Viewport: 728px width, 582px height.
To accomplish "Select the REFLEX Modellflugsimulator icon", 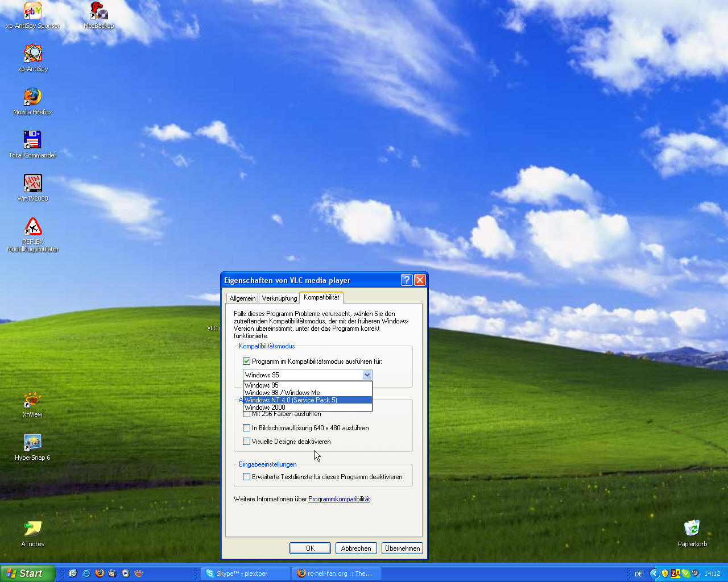I will point(32,227).
